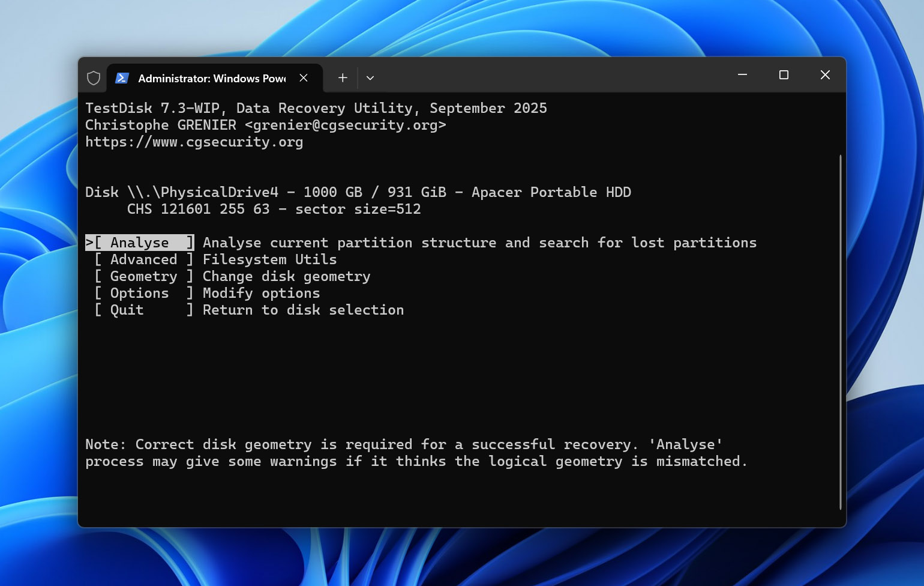Click the shield icon in title bar
924x586 pixels.
94,78
